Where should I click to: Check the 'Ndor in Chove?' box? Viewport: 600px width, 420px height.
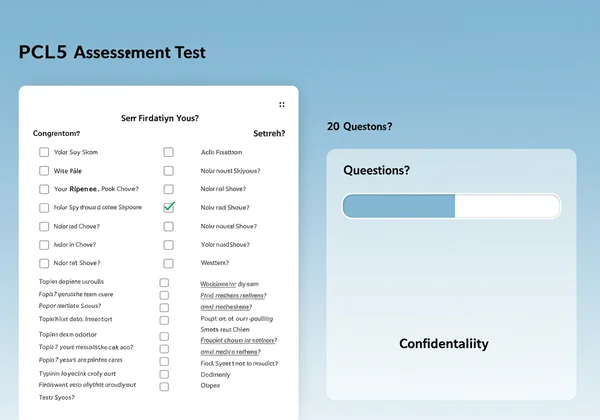(44, 245)
